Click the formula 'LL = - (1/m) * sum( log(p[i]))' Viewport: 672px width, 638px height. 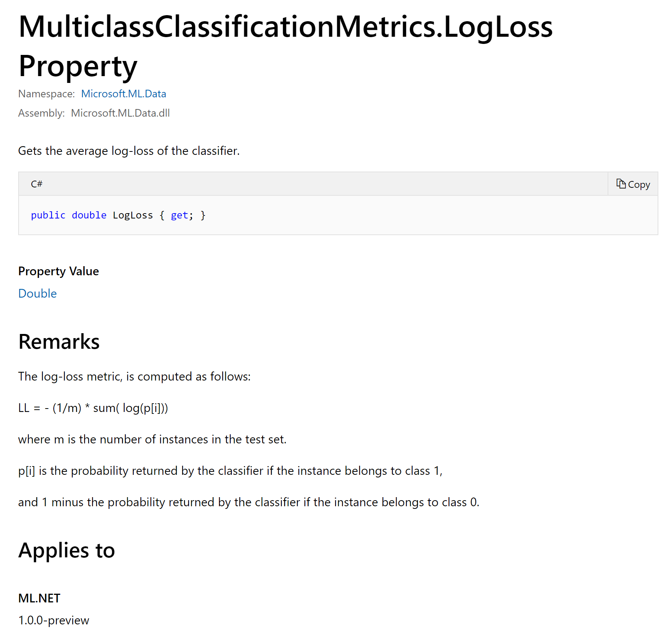coord(93,408)
